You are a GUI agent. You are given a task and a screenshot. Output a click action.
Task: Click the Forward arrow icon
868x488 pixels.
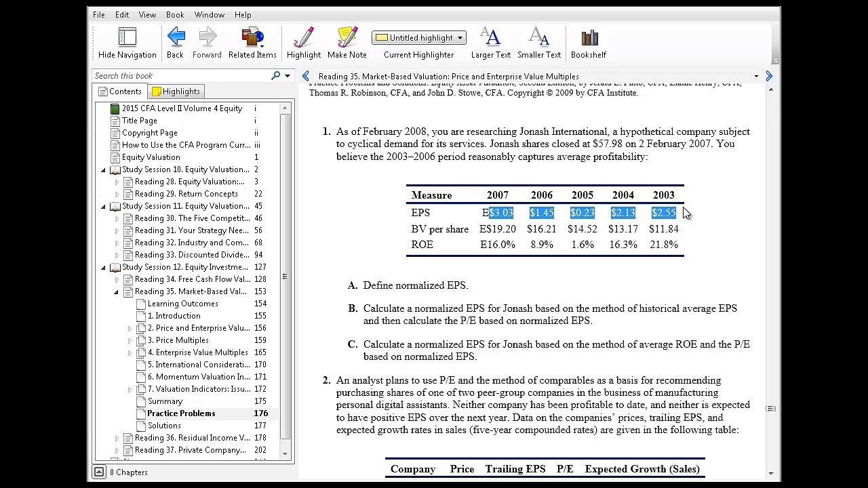tap(207, 37)
